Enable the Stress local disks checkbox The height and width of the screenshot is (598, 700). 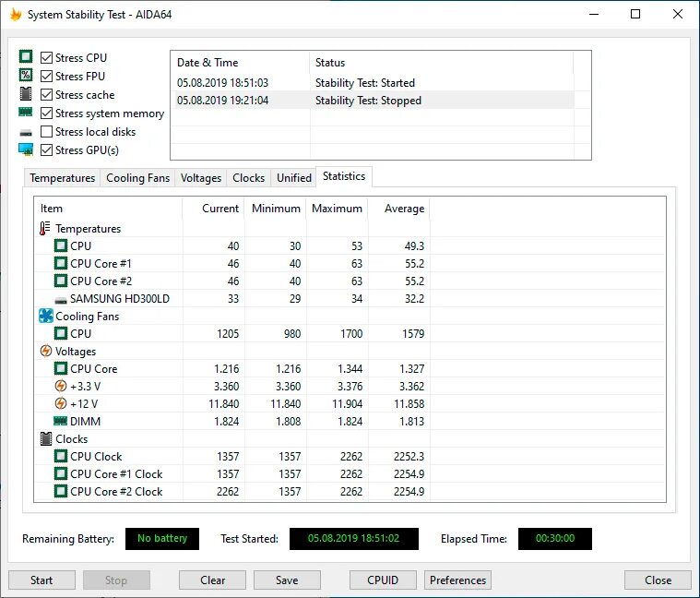coord(46,132)
